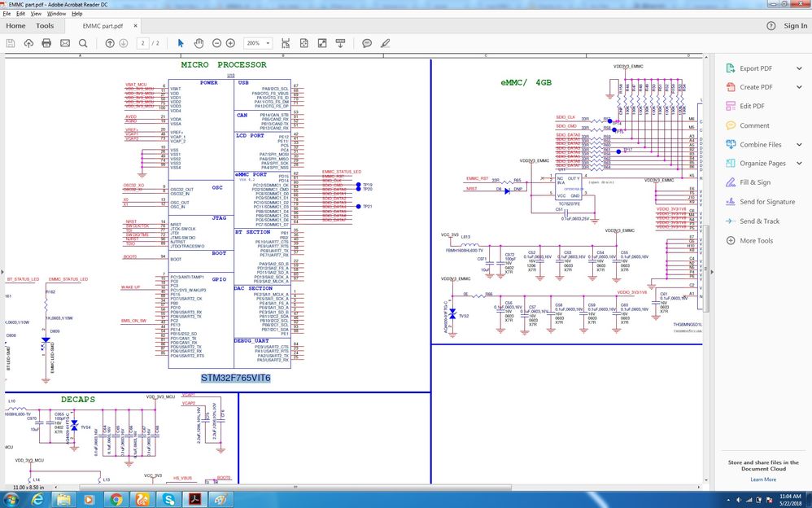Switch to the Home tab

point(15,25)
